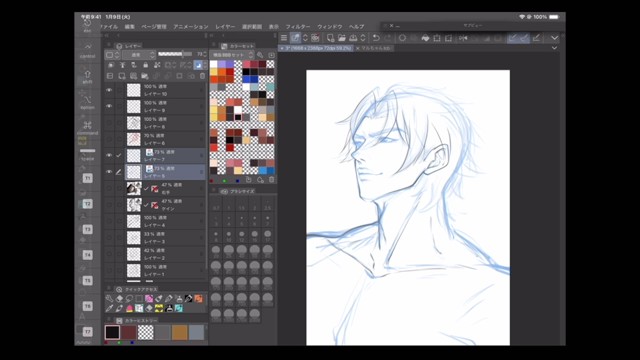Viewport: 640px width, 360px height.
Task: Create a new canvas from command bar
Action: (330, 38)
